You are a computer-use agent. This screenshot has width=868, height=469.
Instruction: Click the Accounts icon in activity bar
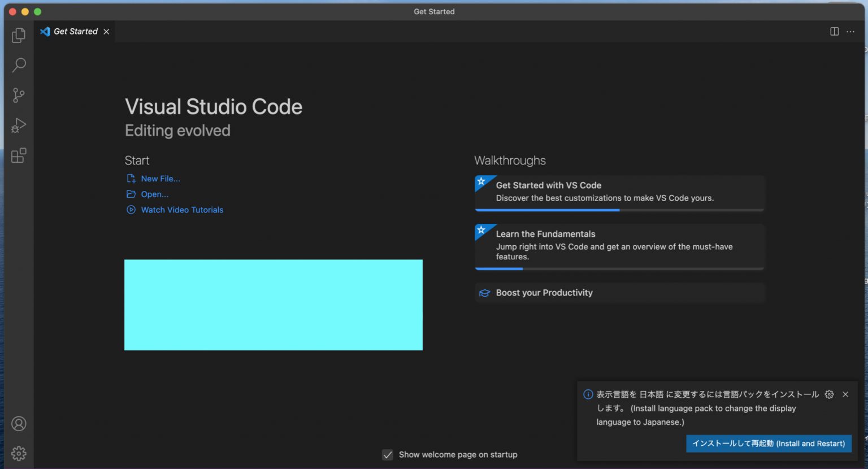19,423
